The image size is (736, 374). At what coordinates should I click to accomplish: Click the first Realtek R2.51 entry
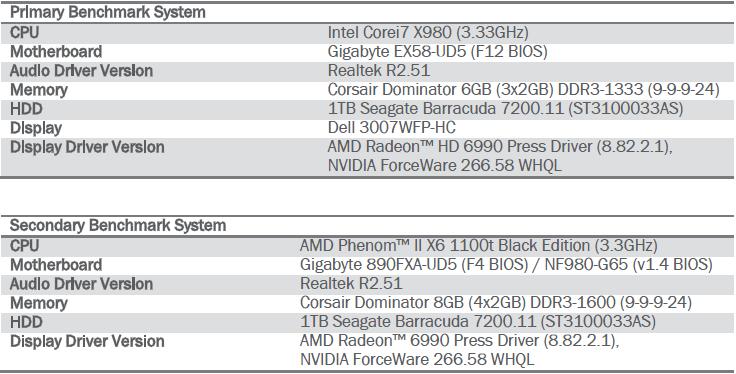pyautogui.click(x=379, y=71)
